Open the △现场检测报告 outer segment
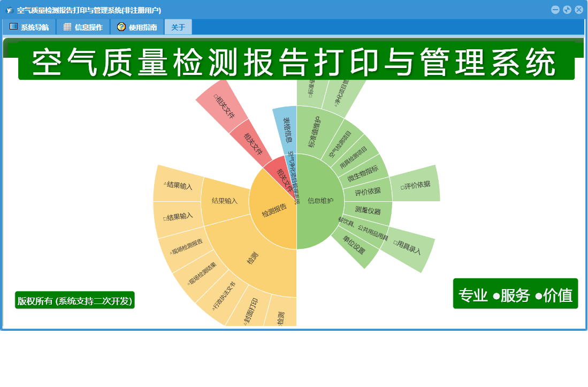 [186, 247]
